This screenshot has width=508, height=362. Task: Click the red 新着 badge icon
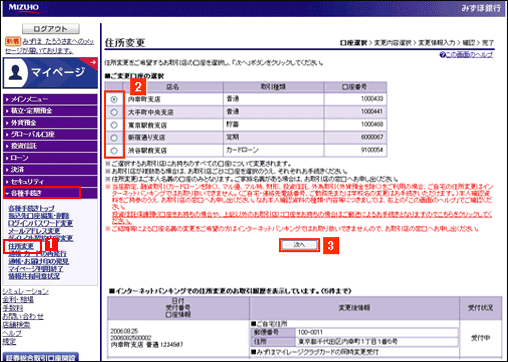tap(13, 41)
